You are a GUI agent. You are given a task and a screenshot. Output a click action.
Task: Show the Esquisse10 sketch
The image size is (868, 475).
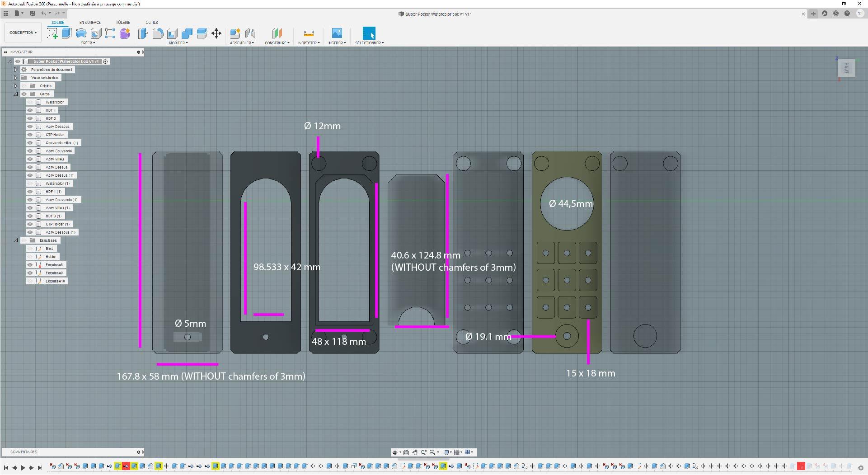[30, 281]
